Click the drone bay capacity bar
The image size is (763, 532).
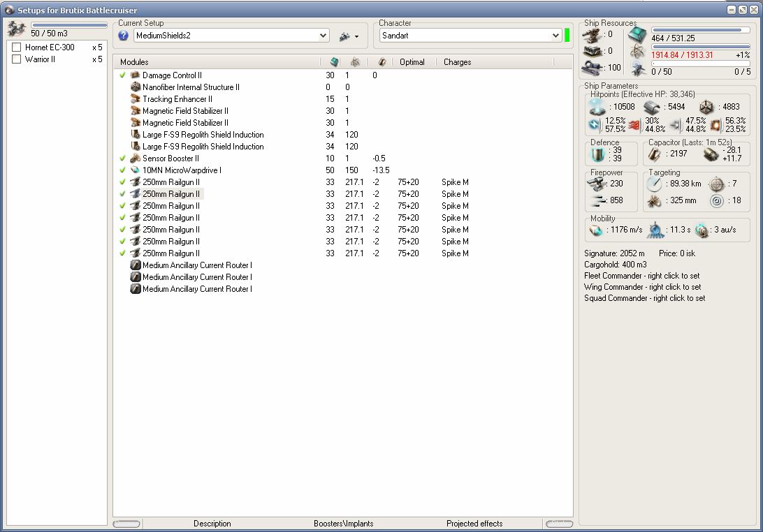69,25
